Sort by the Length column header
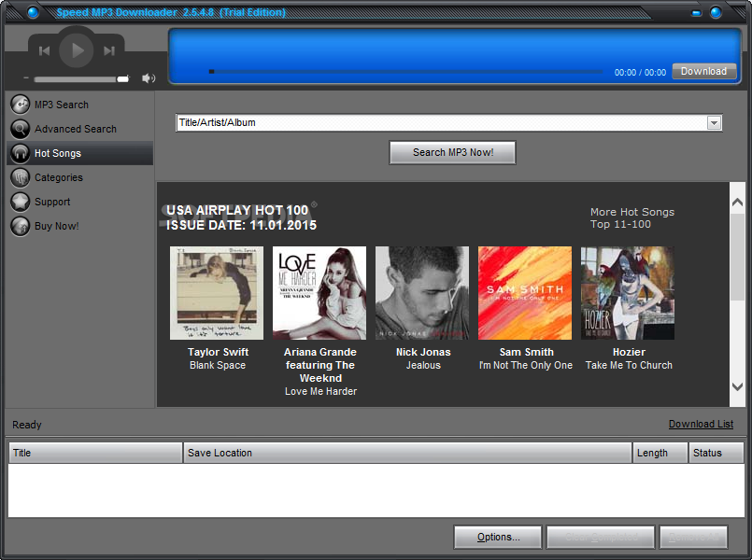752x560 pixels. point(660,453)
